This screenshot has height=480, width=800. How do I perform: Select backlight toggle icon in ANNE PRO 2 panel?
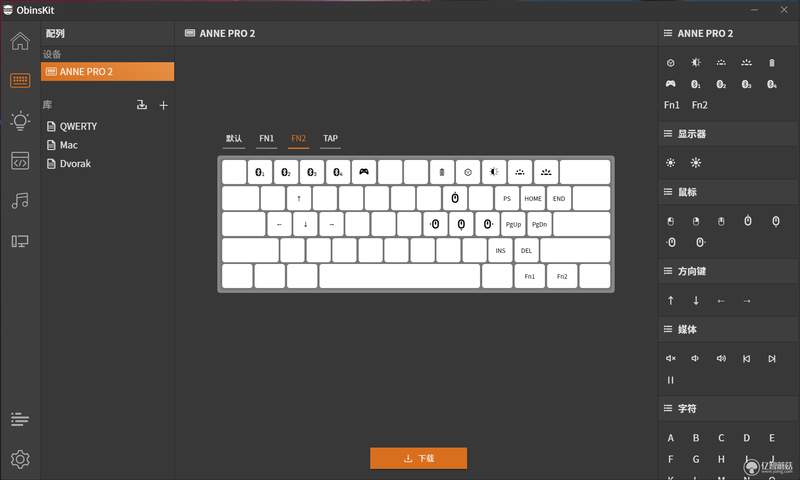tap(695, 62)
